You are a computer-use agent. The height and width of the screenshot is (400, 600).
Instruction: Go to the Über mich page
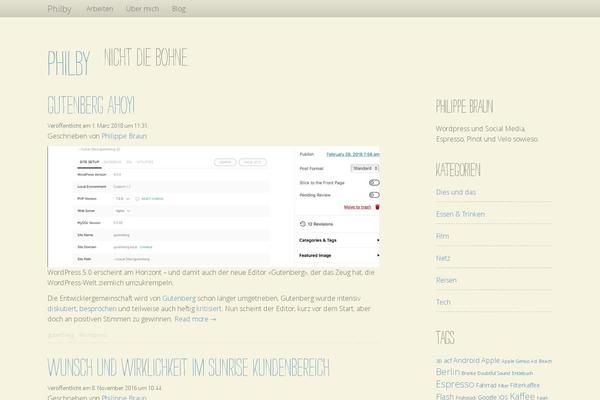[x=142, y=9]
